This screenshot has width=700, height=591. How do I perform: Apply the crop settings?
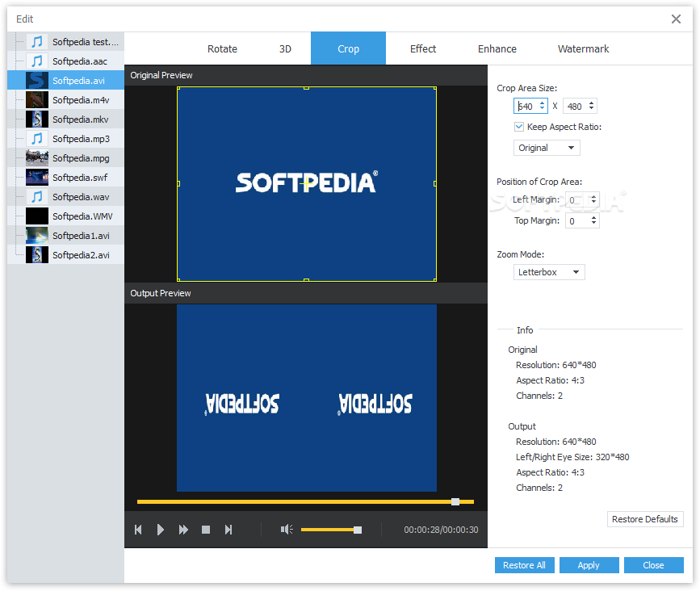pos(589,565)
